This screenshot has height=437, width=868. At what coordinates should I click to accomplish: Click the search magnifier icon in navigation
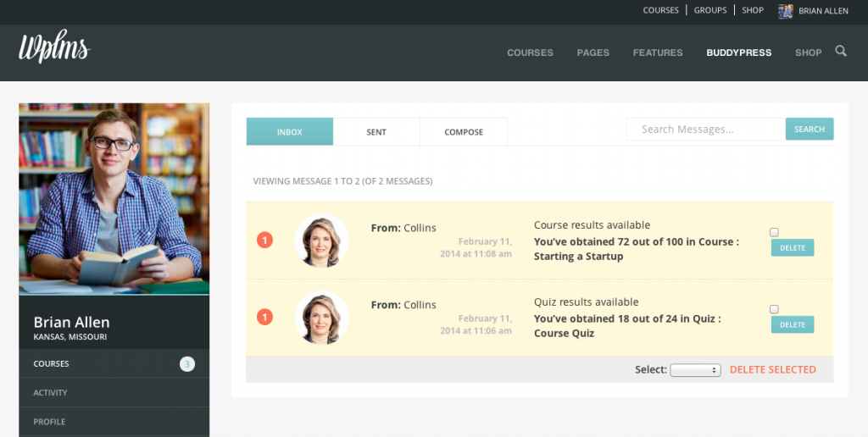[x=840, y=52]
